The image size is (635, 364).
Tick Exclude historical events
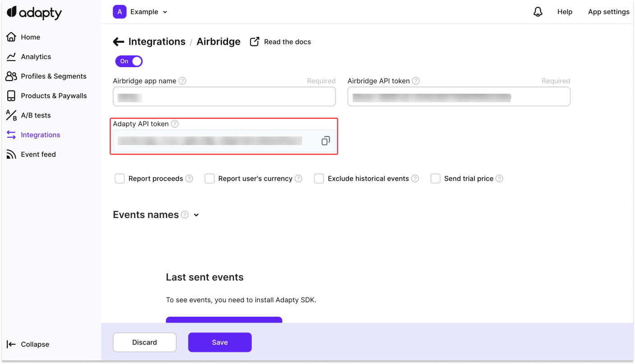319,179
